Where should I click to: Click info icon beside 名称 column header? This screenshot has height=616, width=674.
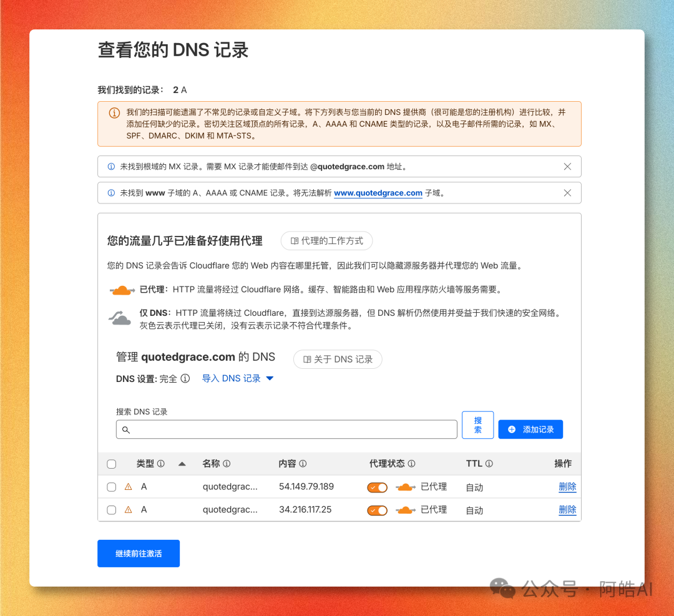227,463
